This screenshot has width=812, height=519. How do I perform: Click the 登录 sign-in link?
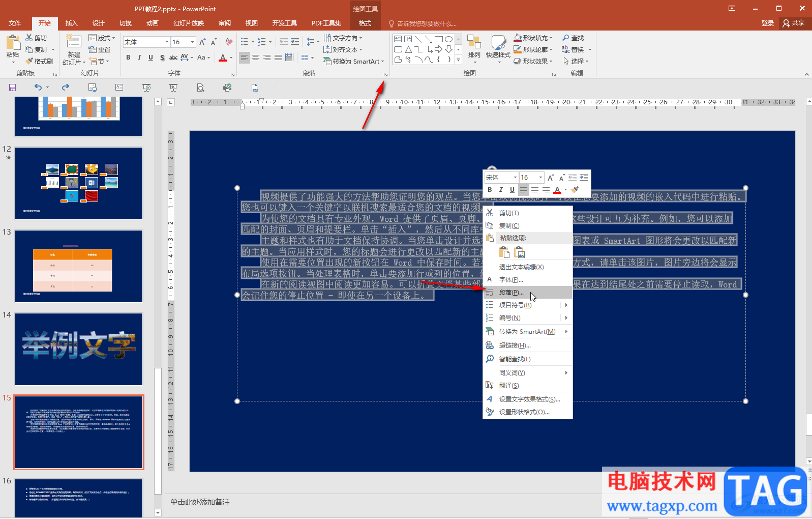(x=767, y=23)
